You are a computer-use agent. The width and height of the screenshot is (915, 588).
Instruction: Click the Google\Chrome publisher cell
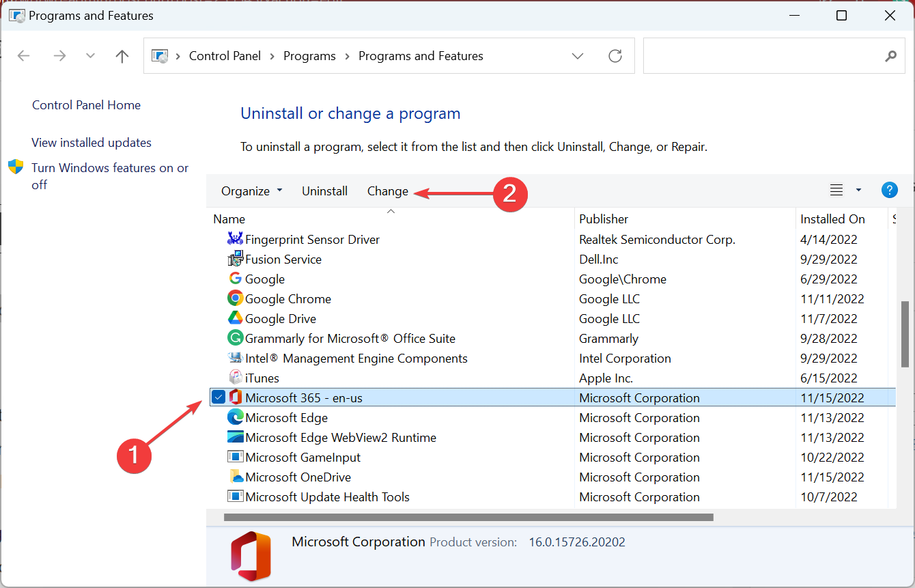click(623, 279)
